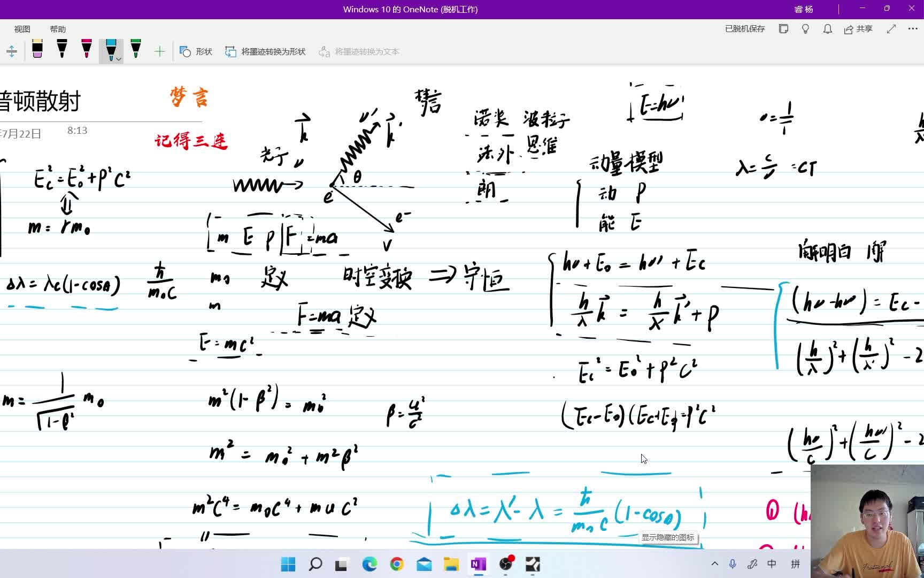The height and width of the screenshot is (578, 924).
Task: Click the page timestamp 8:13
Action: pyautogui.click(x=77, y=130)
